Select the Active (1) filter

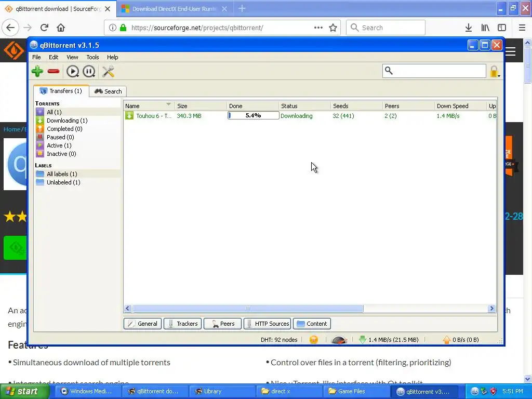[78, 145]
